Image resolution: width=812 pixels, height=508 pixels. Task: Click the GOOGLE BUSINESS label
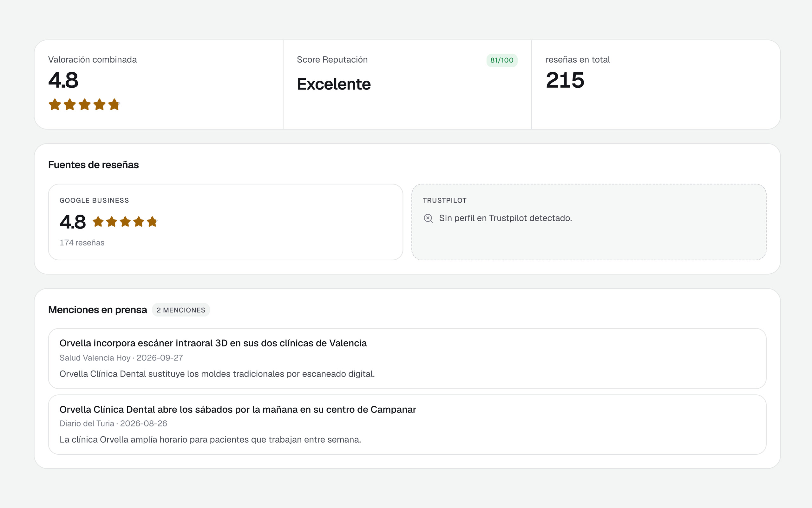pyautogui.click(x=94, y=201)
